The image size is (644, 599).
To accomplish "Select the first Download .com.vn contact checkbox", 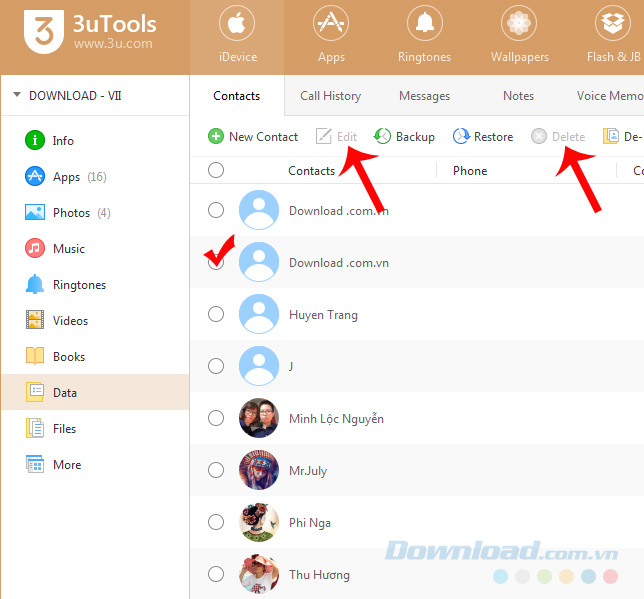I will (216, 210).
